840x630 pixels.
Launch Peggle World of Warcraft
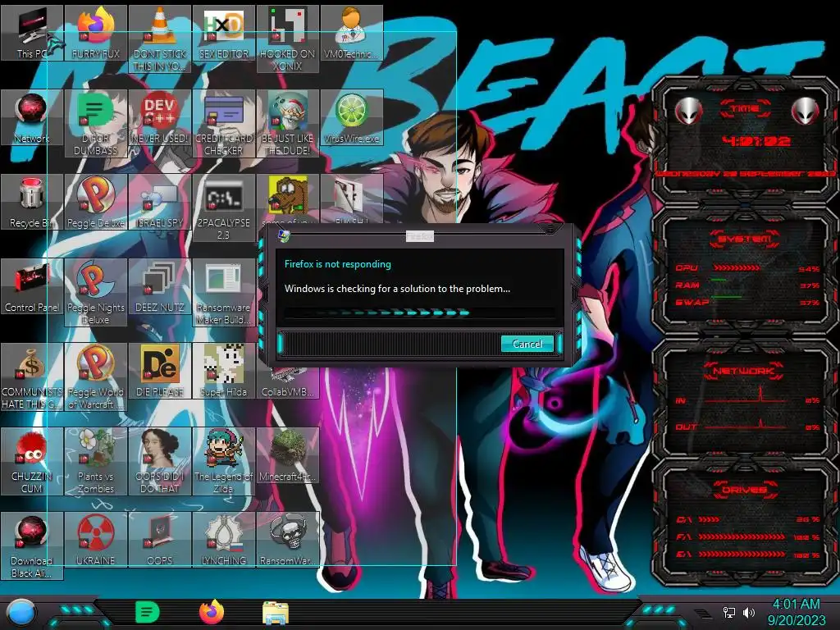tap(96, 377)
